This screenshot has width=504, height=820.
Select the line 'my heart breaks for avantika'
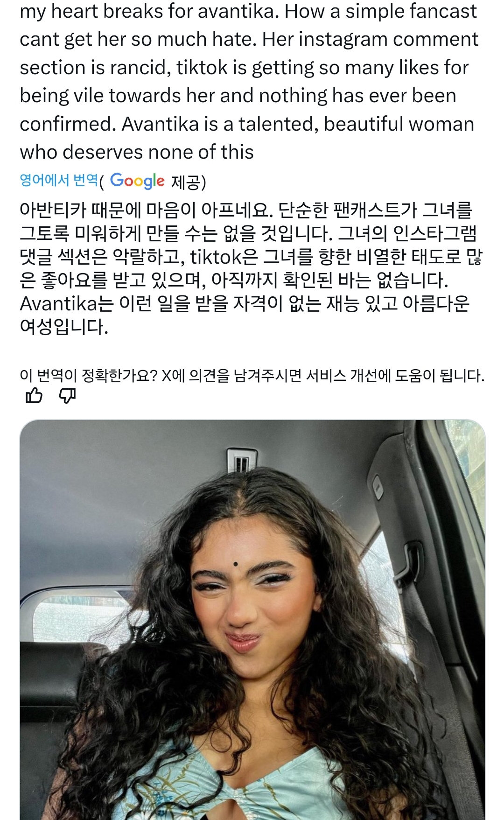149,11
